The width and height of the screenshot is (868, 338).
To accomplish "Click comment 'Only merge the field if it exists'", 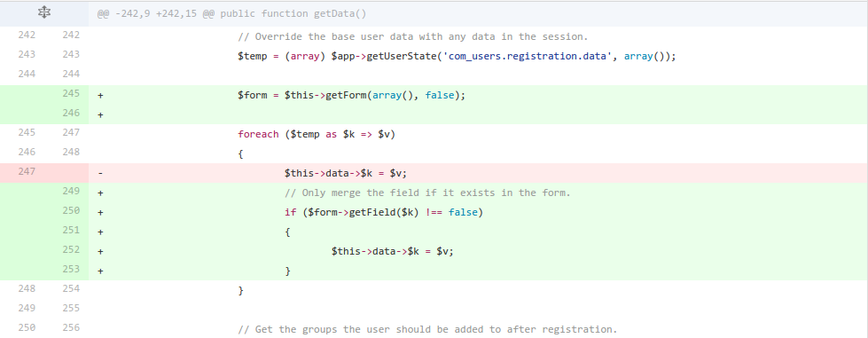I will coord(427,193).
